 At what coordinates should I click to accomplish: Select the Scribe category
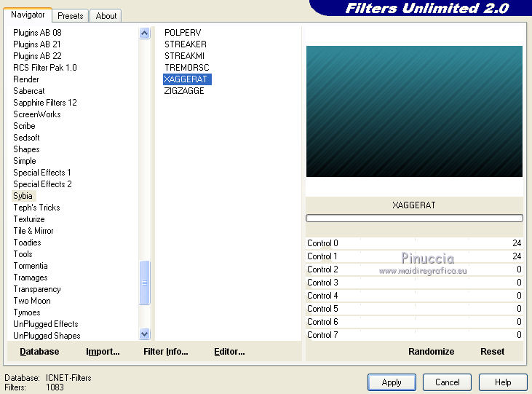[x=24, y=126]
